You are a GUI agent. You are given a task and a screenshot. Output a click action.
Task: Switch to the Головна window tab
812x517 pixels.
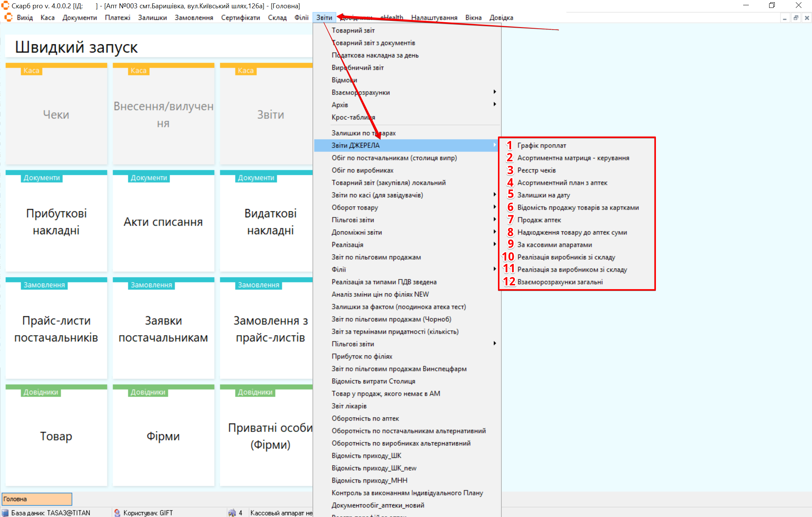tap(36, 499)
